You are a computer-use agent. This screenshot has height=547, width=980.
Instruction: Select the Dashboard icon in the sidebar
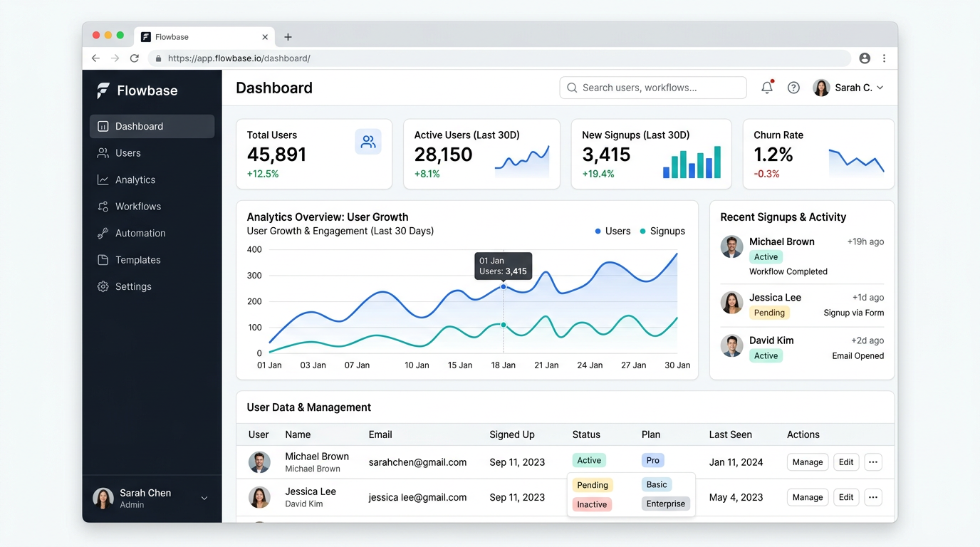click(x=103, y=126)
